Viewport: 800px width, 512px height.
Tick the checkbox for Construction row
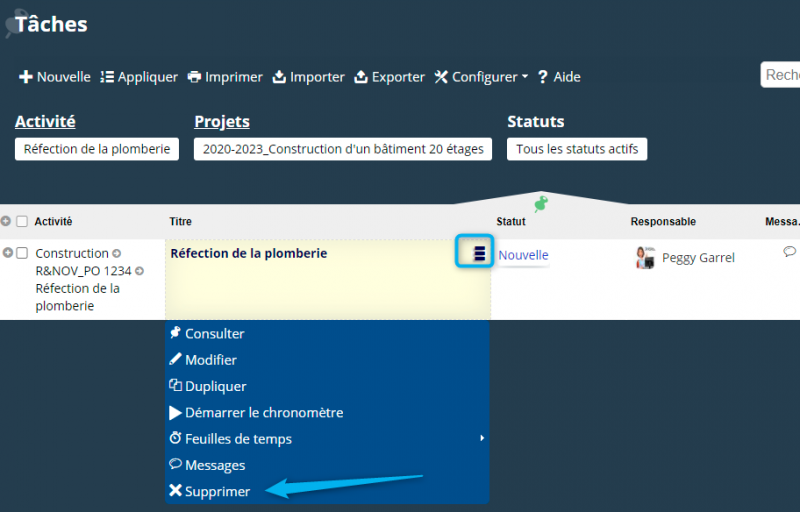pyautogui.click(x=22, y=254)
